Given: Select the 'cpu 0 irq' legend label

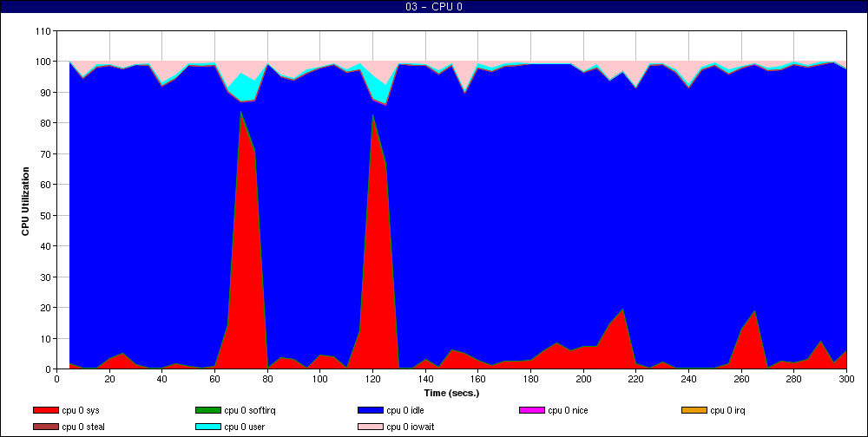Looking at the screenshot, I should coord(728,410).
